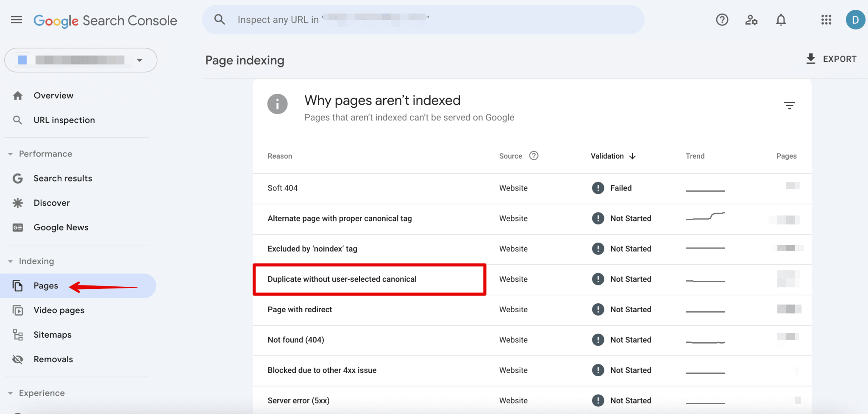Screen dimensions: 868x414
Task: Collapse the Performance section
Action: click(10, 154)
